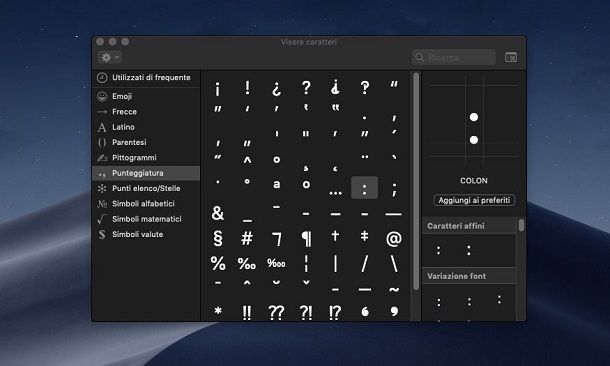Select the per ten thousand ‱ character

tap(277, 263)
